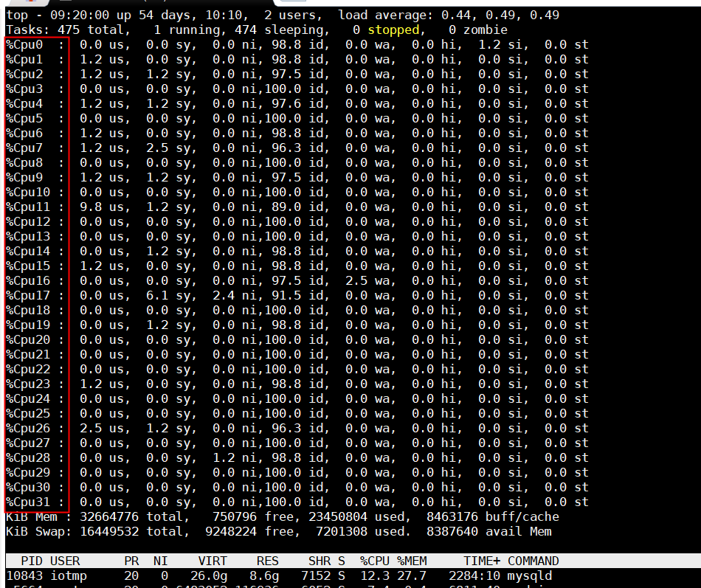Screen dimensions: 701x588
Task: Click the VIRT column header
Action: coord(213,561)
